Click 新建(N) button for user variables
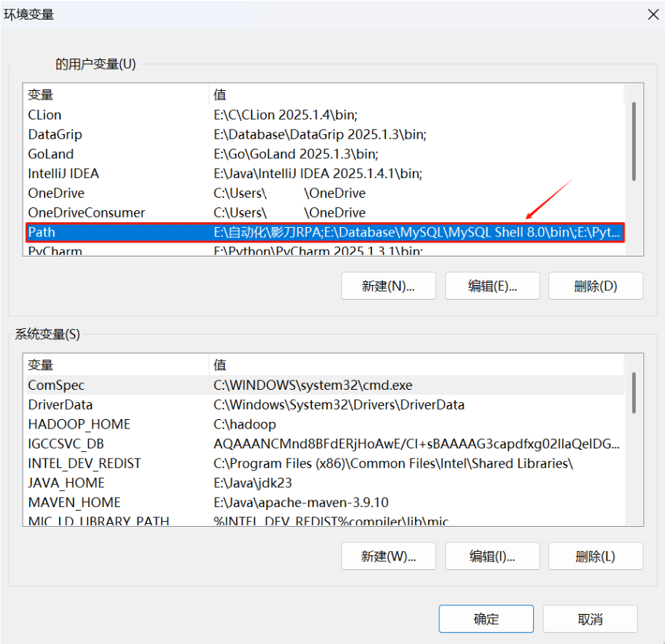Viewport: 665px width, 644px height. point(388,286)
